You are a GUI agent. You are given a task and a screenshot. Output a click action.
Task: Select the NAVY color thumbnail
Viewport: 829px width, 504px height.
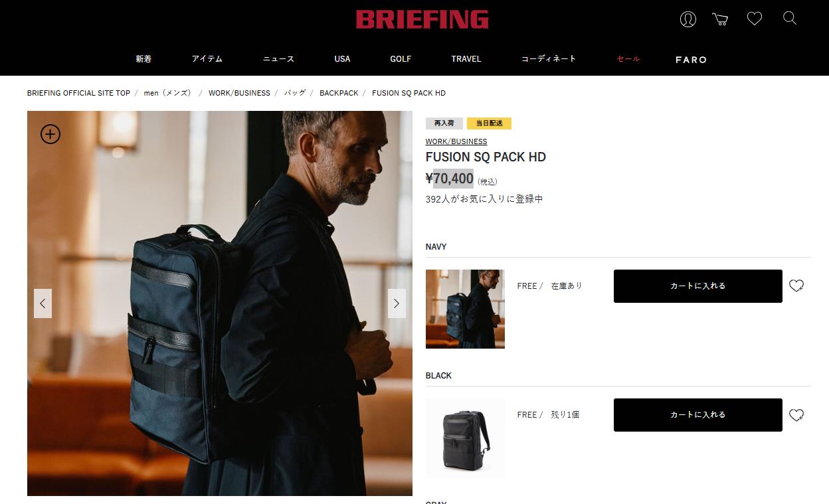click(x=465, y=309)
